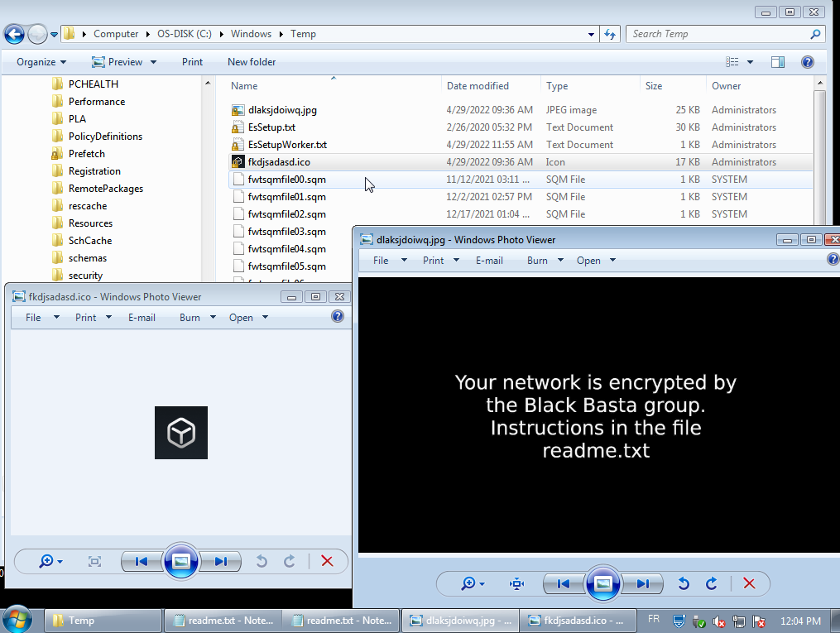Viewport: 840px width, 633px height.
Task: Select the security folder in tree
Action: (x=85, y=276)
